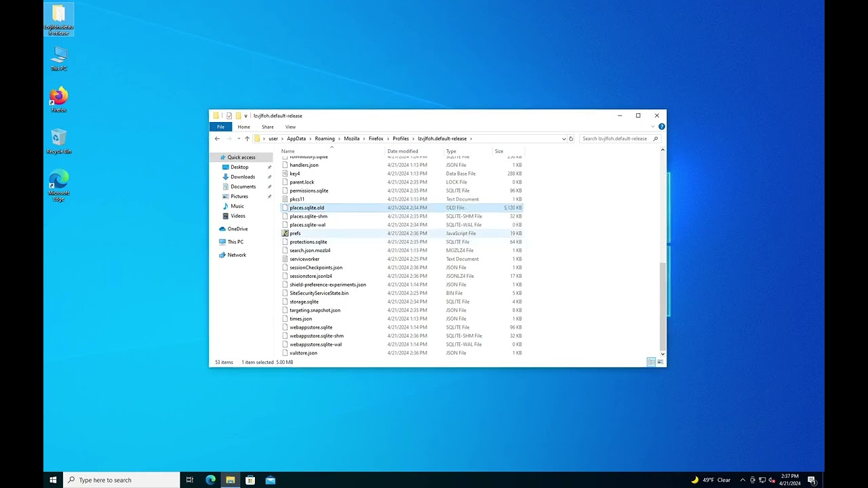
Task: Select the handlers.json file
Action: point(401,165)
